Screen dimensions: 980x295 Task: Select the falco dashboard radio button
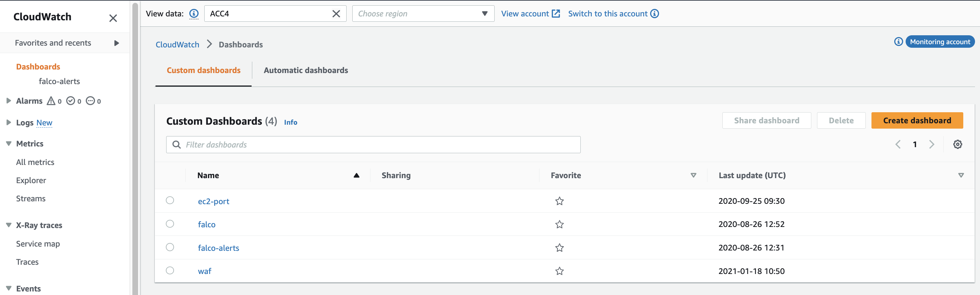(x=170, y=224)
